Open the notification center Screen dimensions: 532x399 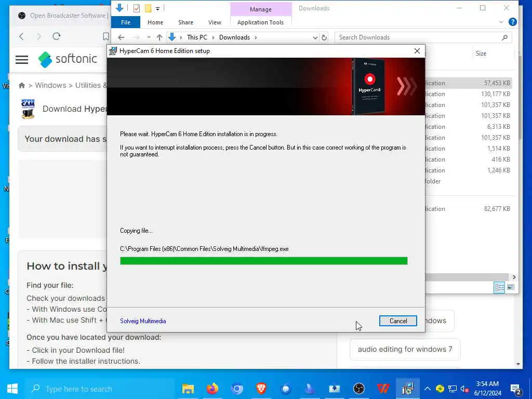click(516, 389)
